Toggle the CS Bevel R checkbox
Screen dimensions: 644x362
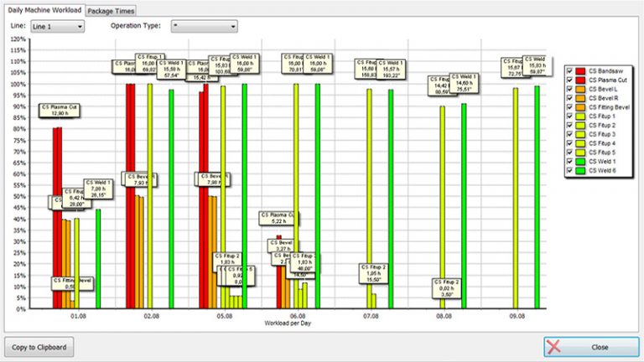pos(569,98)
